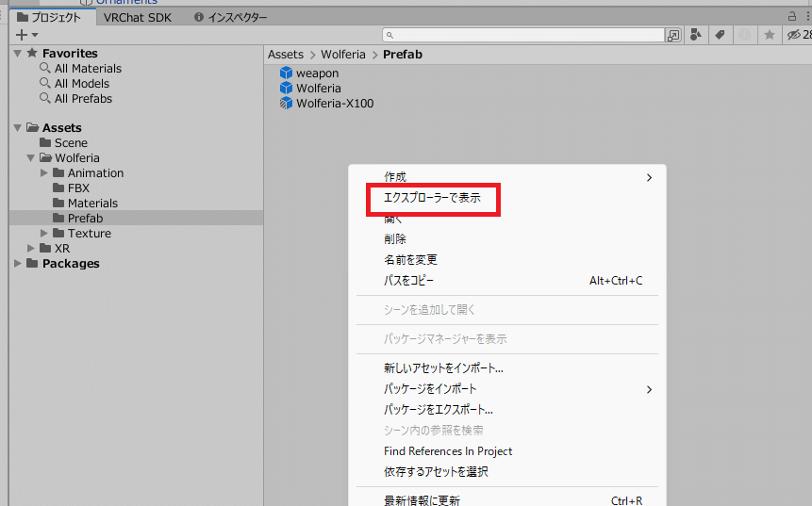Click the plus add-asset button

coord(22,35)
